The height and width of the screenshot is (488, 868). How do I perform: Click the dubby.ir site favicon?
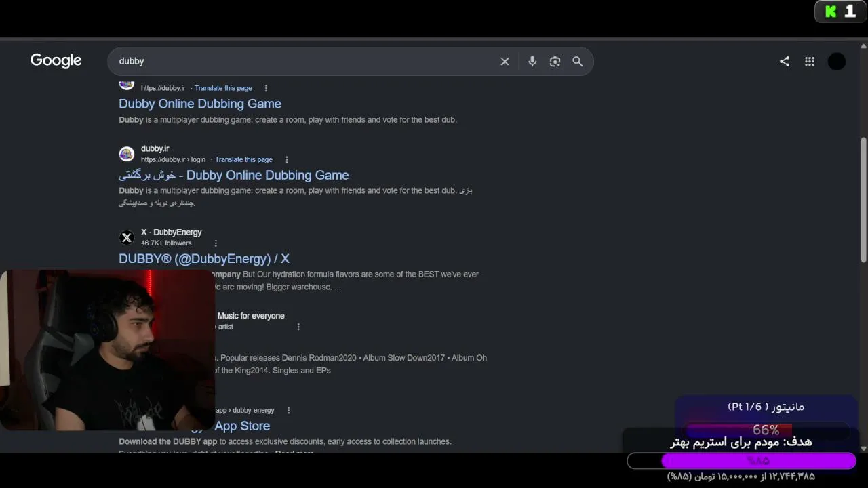127,154
